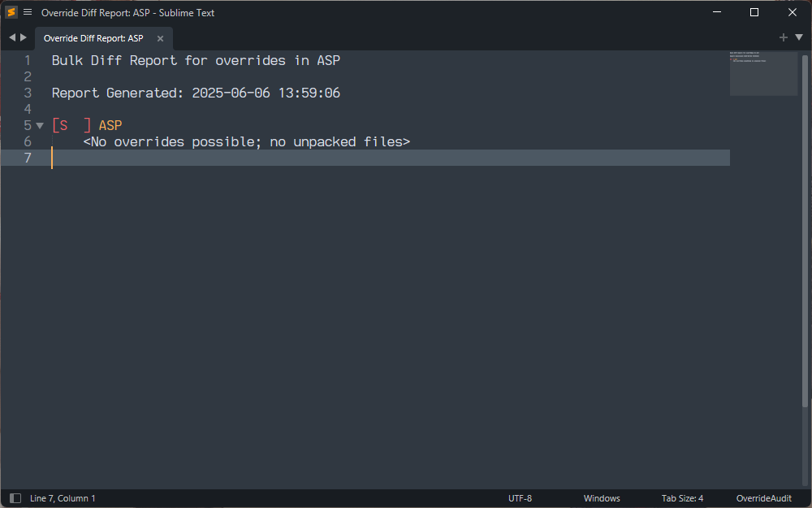This screenshot has height=508, width=812.
Task: Click the ASP package name on line 5
Action: pyautogui.click(x=110, y=125)
